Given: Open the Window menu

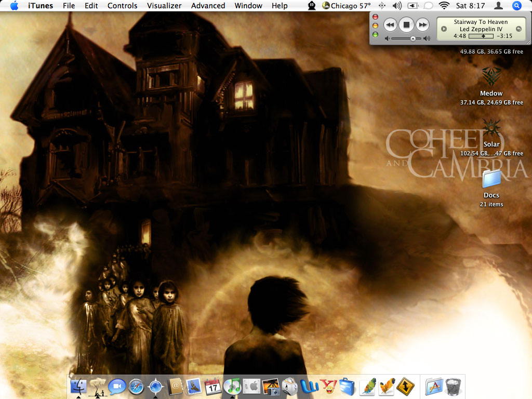Looking at the screenshot, I should pos(248,5).
